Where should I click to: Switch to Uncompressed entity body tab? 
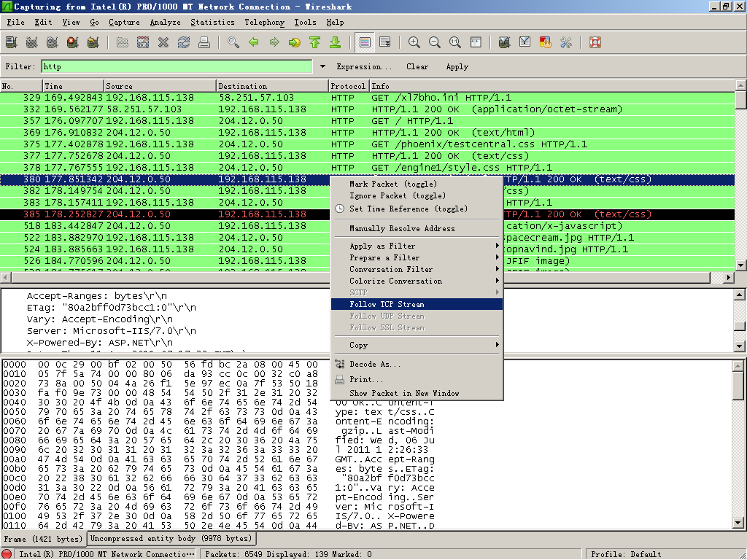click(171, 538)
